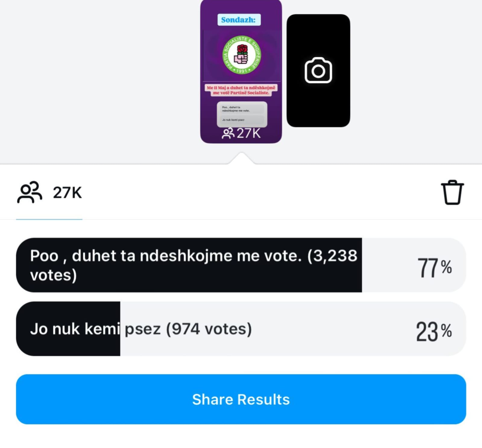Tap the 77% percentage label

(x=434, y=267)
